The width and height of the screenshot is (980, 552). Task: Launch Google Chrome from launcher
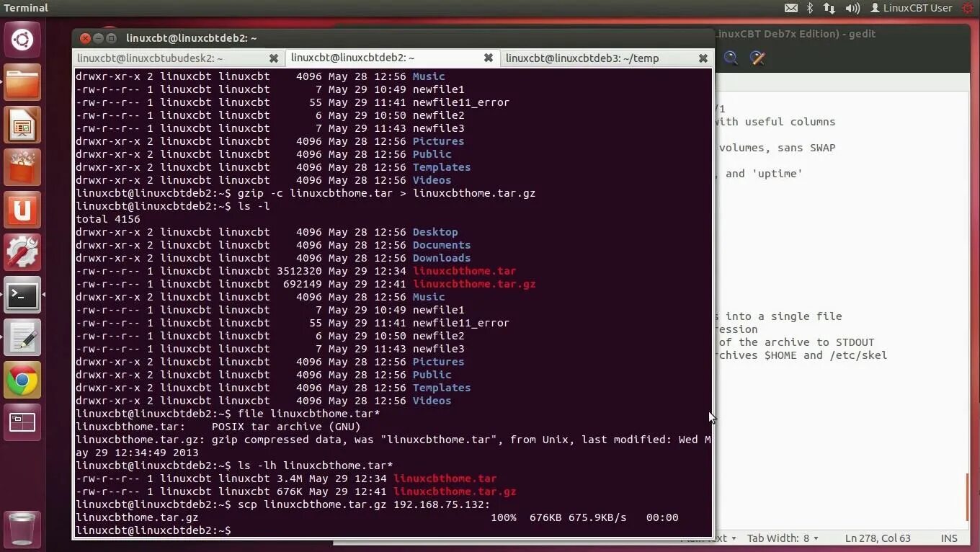point(22,380)
